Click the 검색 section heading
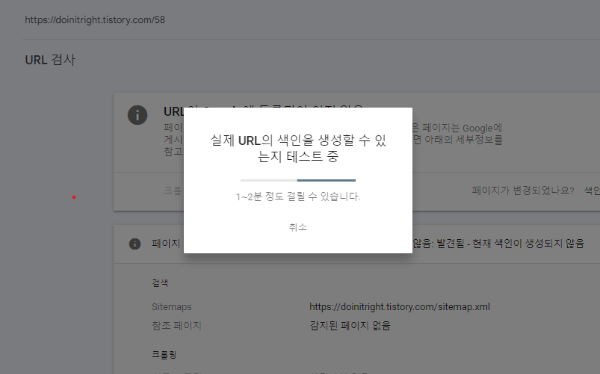The width and height of the screenshot is (600, 374). [x=160, y=283]
